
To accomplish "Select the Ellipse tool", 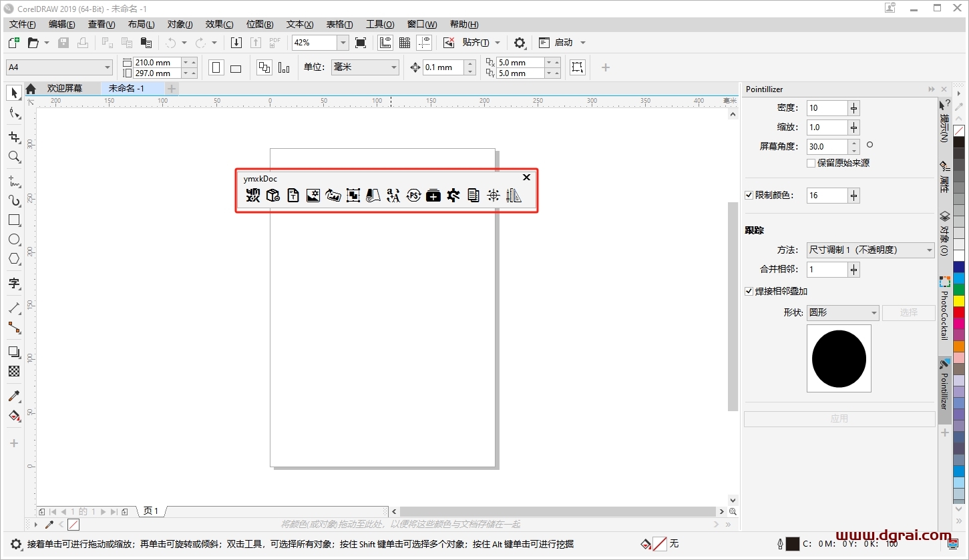I will (x=14, y=239).
